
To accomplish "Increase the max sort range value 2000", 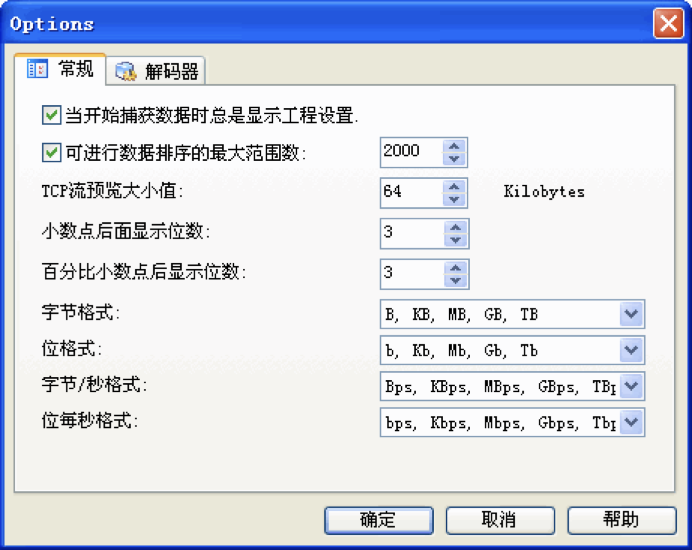I will [456, 146].
